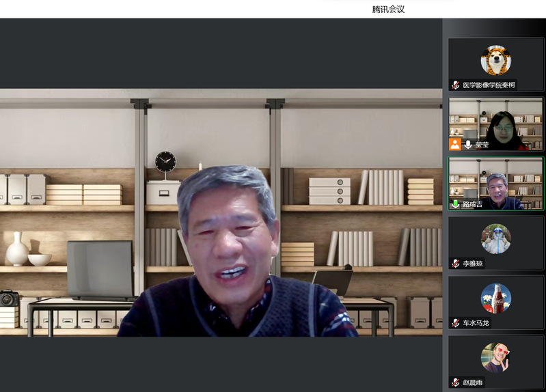Select the dog avatar of 医学影像学院秦柯
Viewport: 546px width, 392px height.
click(495, 60)
